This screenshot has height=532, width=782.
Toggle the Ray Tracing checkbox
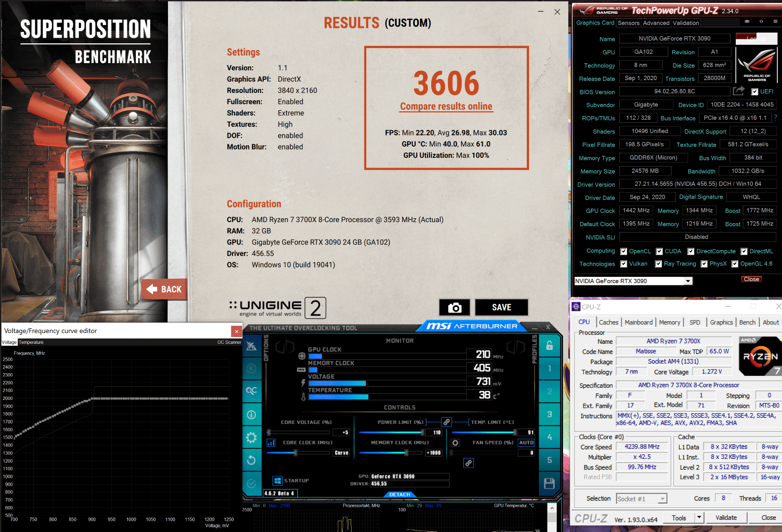click(659, 264)
